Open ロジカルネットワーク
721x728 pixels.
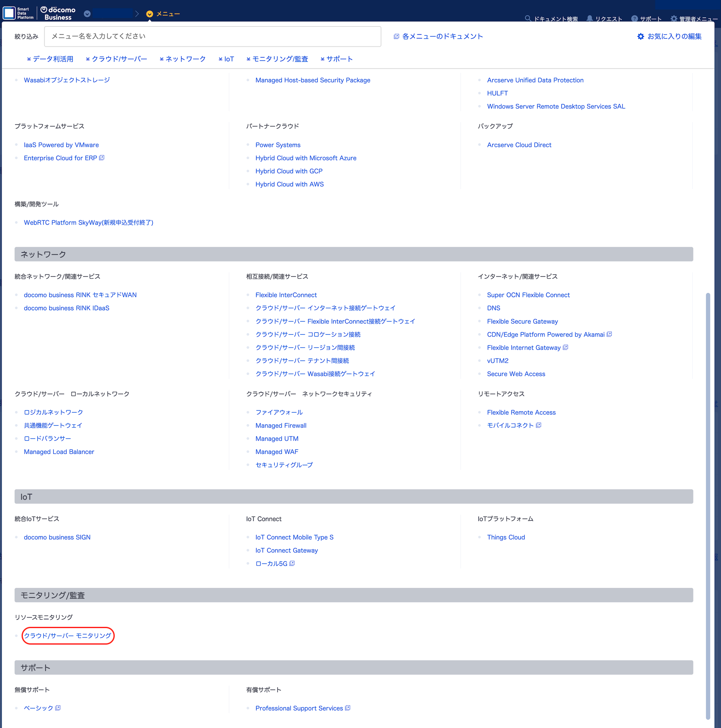click(x=53, y=412)
